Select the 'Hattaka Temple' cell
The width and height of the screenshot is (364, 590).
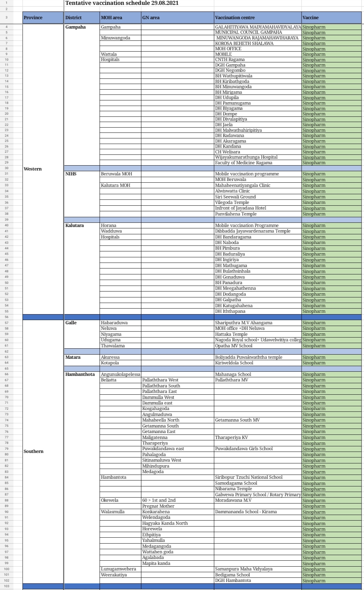(258, 334)
